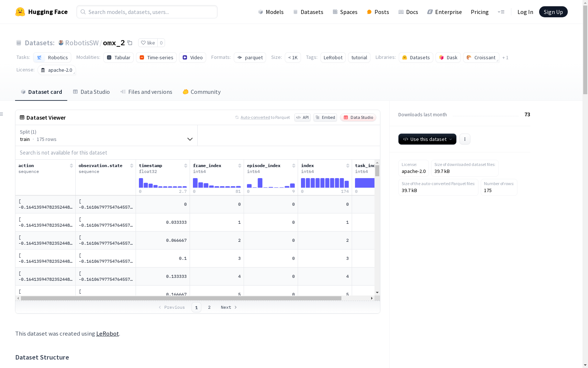Expand the apache-2.0 license tag
This screenshot has width=588, height=368.
(x=57, y=70)
